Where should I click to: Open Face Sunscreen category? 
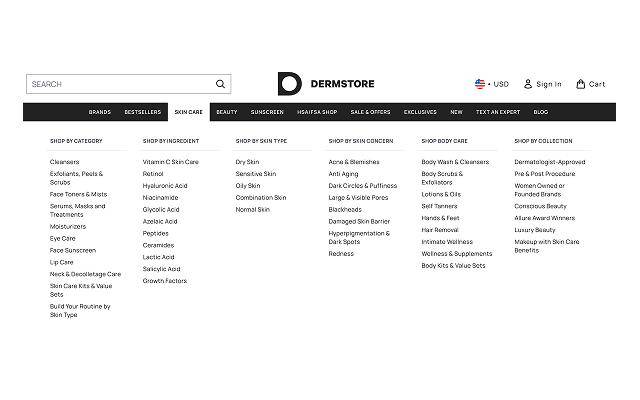(x=73, y=250)
